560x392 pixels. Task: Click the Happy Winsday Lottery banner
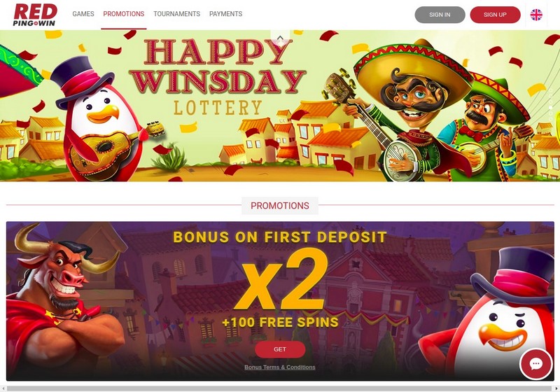[x=280, y=106]
